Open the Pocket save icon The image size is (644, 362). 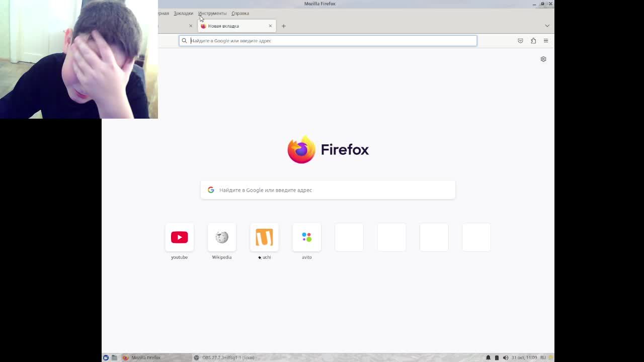pyautogui.click(x=520, y=41)
